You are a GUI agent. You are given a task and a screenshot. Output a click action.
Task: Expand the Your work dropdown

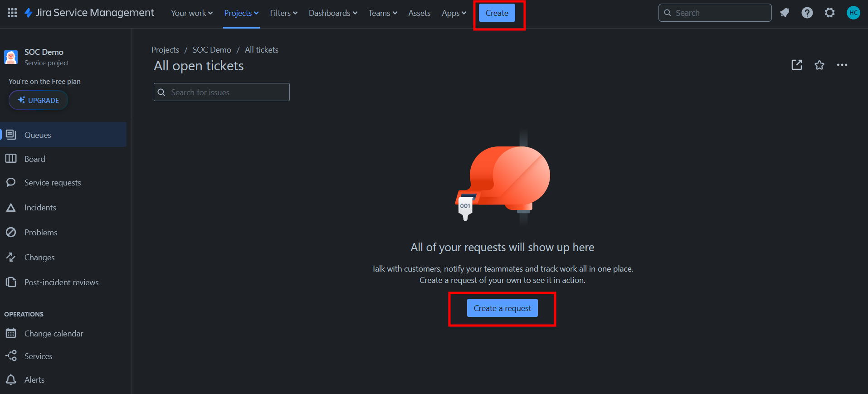(192, 13)
